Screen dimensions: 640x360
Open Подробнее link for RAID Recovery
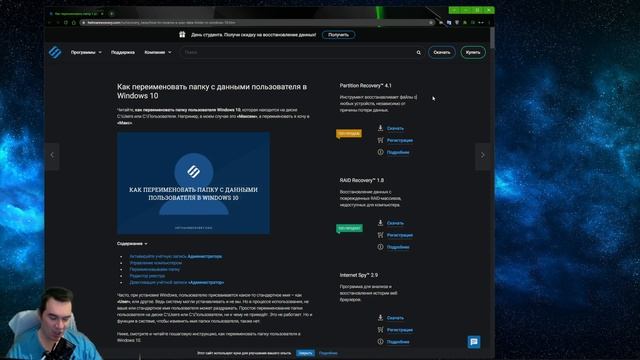point(398,247)
